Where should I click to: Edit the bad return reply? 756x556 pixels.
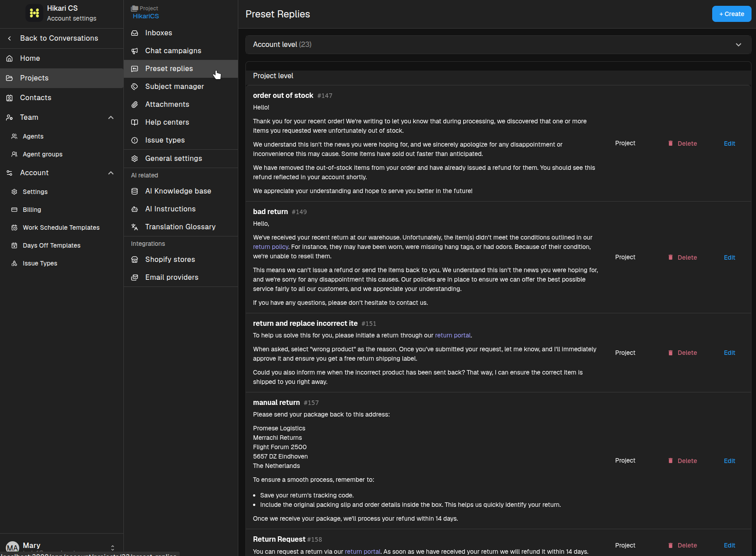click(729, 257)
